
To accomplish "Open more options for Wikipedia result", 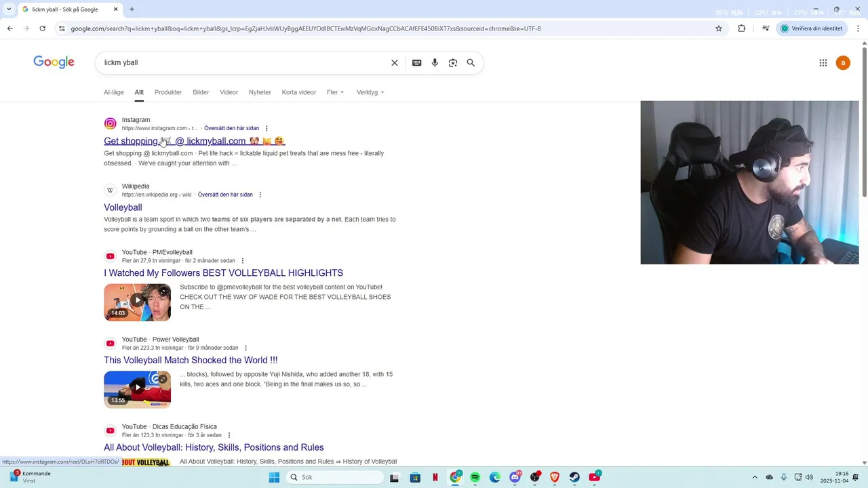I will [260, 195].
